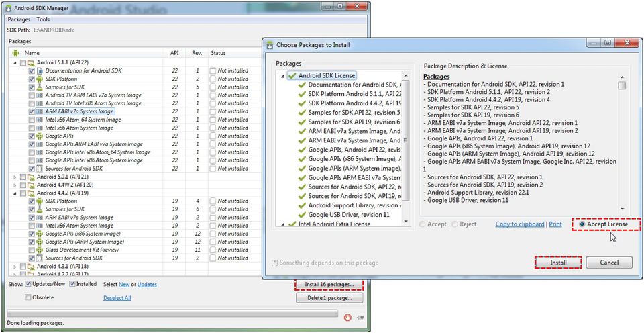Collapse the Intel Android Extra License node
Screen dimensions: 644x333
pyautogui.click(x=282, y=224)
